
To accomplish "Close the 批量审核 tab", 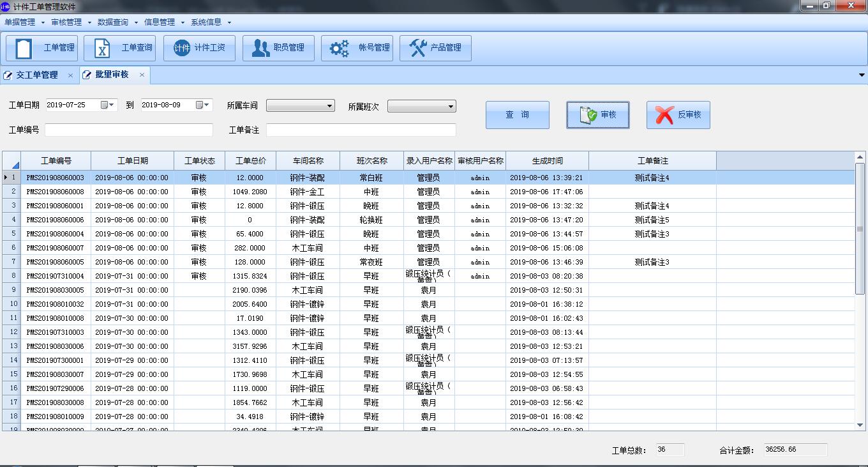I will pos(142,75).
